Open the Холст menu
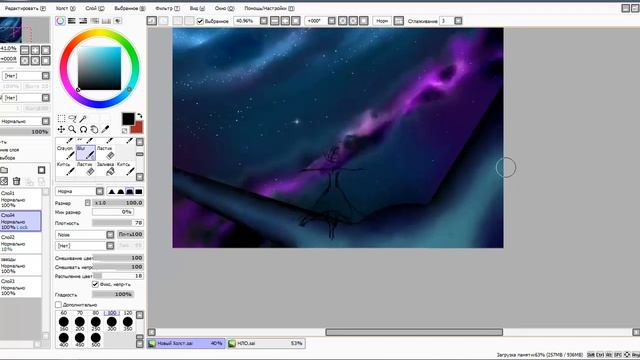This screenshot has width=640, height=360. pos(66,8)
